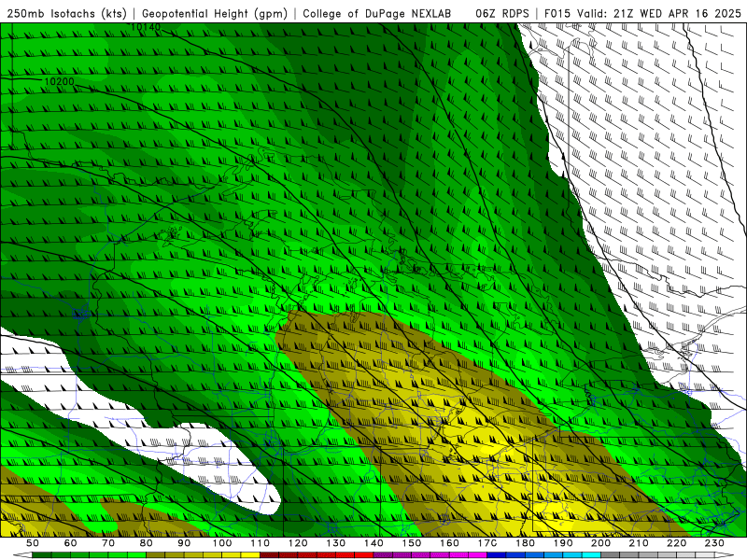This screenshot has width=747, height=560.
Task: Click the dark blue swatch just right of 170
Action: pyautogui.click(x=497, y=555)
